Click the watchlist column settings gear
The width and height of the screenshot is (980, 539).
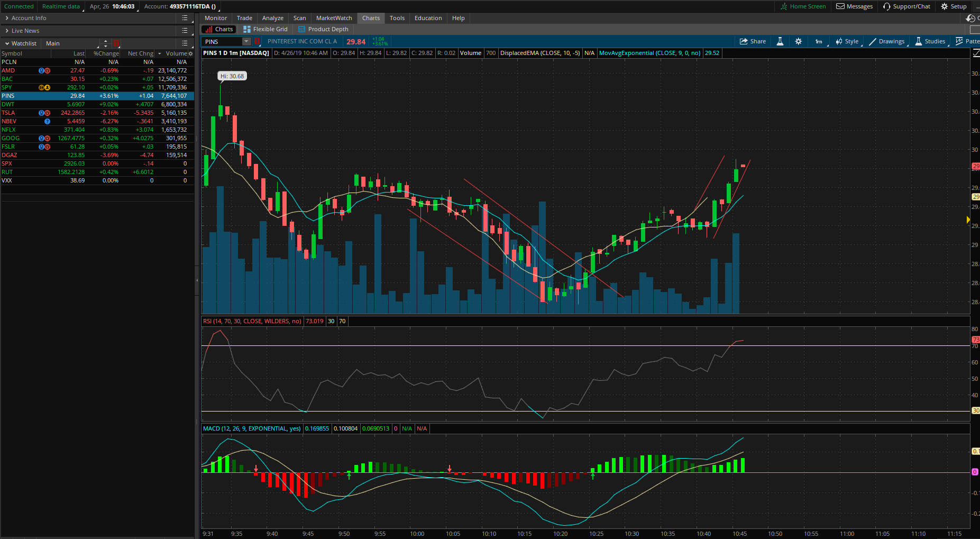coord(190,53)
